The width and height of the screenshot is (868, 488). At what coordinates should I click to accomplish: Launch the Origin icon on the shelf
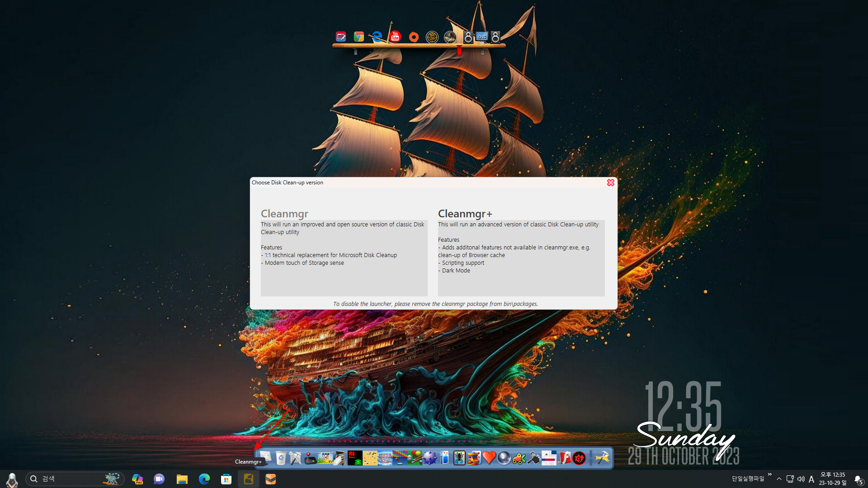coord(414,37)
